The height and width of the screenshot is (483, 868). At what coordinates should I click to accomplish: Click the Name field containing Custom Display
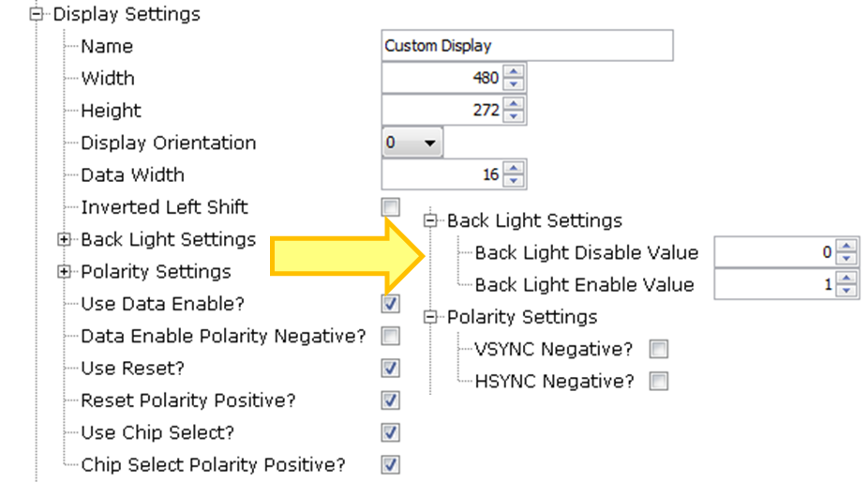pos(527,45)
